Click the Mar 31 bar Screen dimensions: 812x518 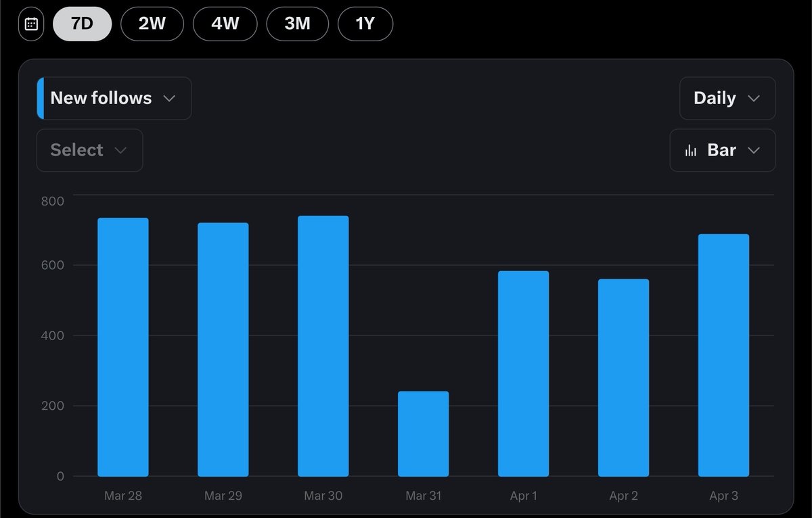(424, 433)
